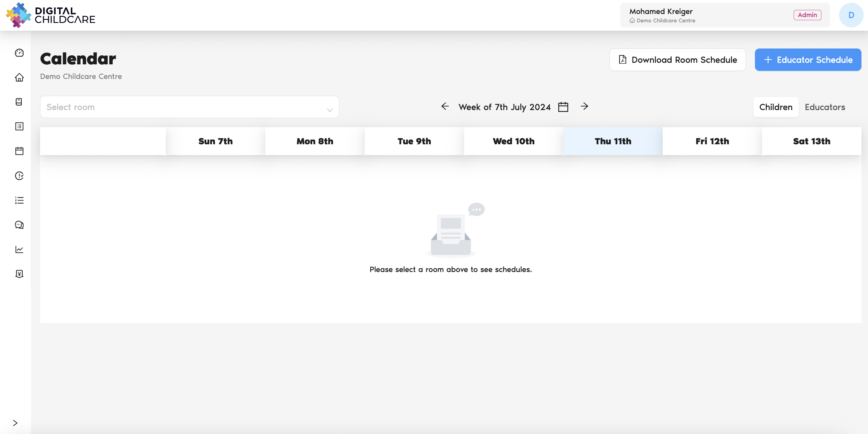The width and height of the screenshot is (868, 434).
Task: Click Download Room Schedule button
Action: 677,60
